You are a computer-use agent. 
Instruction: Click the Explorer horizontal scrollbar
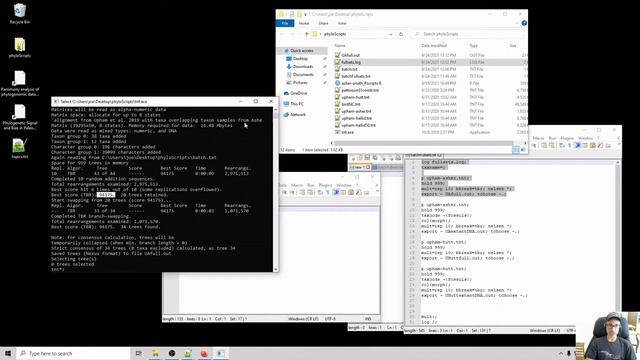424,143
